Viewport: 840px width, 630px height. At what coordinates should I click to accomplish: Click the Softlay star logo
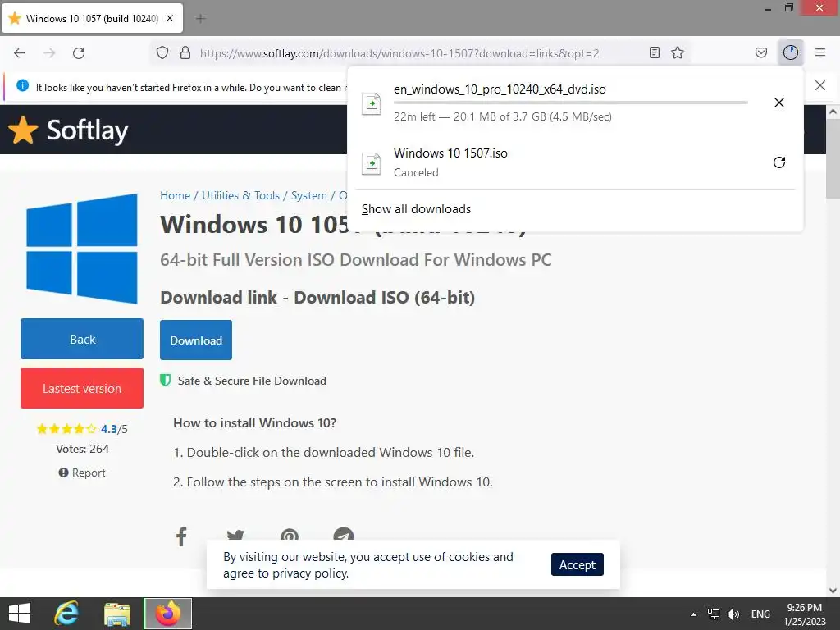coord(23,130)
